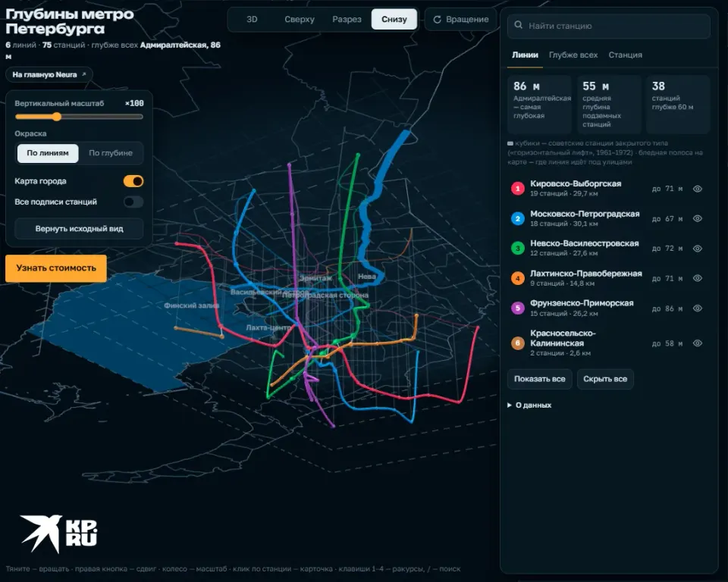The width and height of the screenshot is (728, 582).
Task: Select По линиям coloring option
Action: pyautogui.click(x=48, y=153)
